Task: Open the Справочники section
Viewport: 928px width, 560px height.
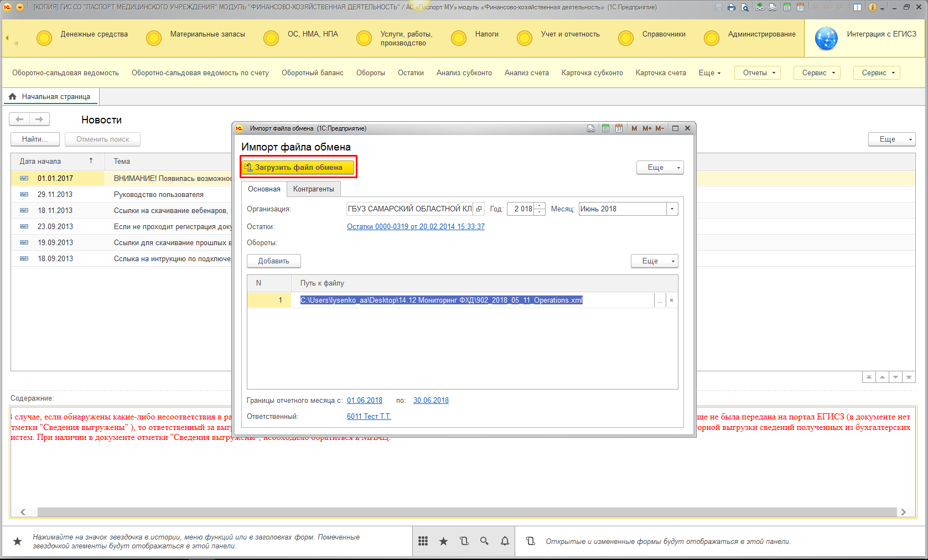Action: pos(663,34)
